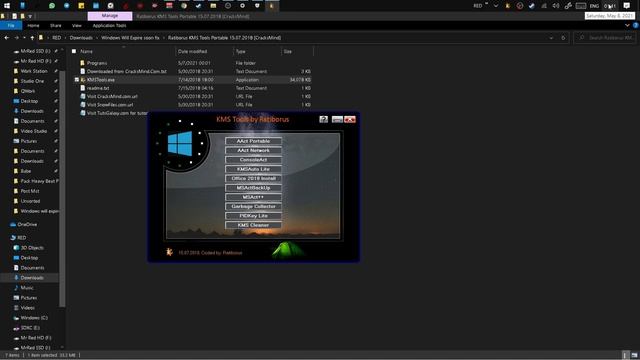Click the Search Ratiborus KMS field
Viewport: 640px width, 360px height.
606,38
